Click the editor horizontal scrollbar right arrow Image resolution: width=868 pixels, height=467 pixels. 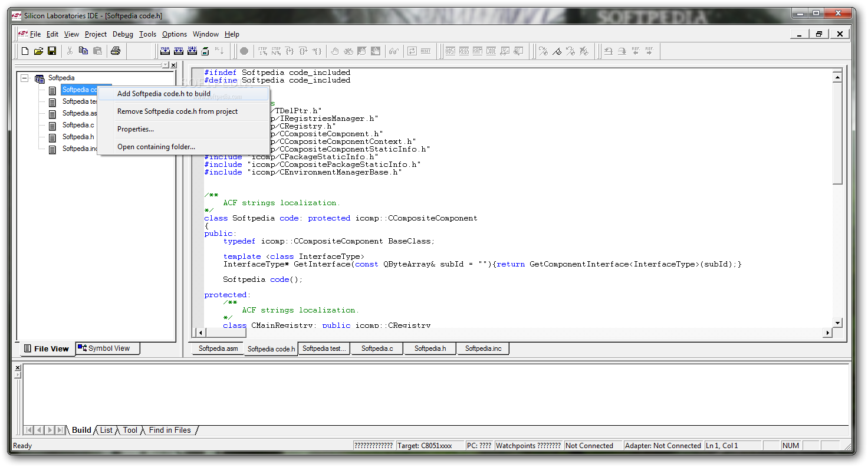coord(827,333)
